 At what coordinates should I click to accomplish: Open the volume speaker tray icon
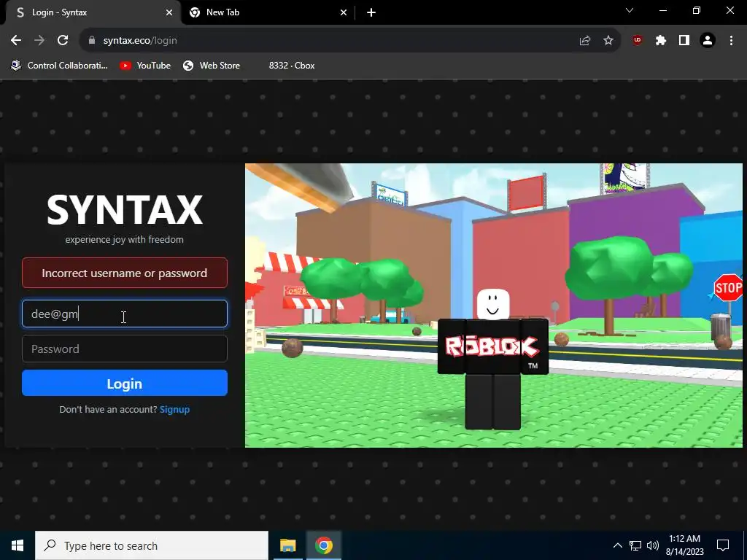[x=653, y=545]
